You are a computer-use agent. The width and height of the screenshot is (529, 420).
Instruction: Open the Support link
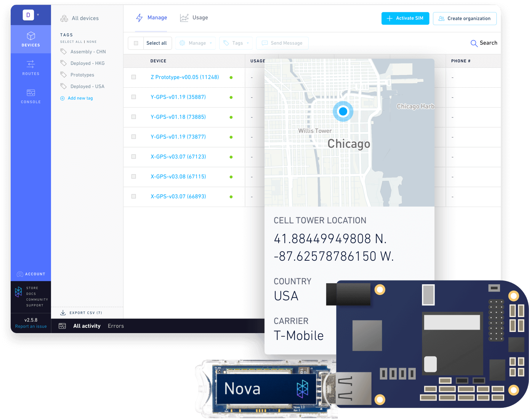pyautogui.click(x=35, y=305)
